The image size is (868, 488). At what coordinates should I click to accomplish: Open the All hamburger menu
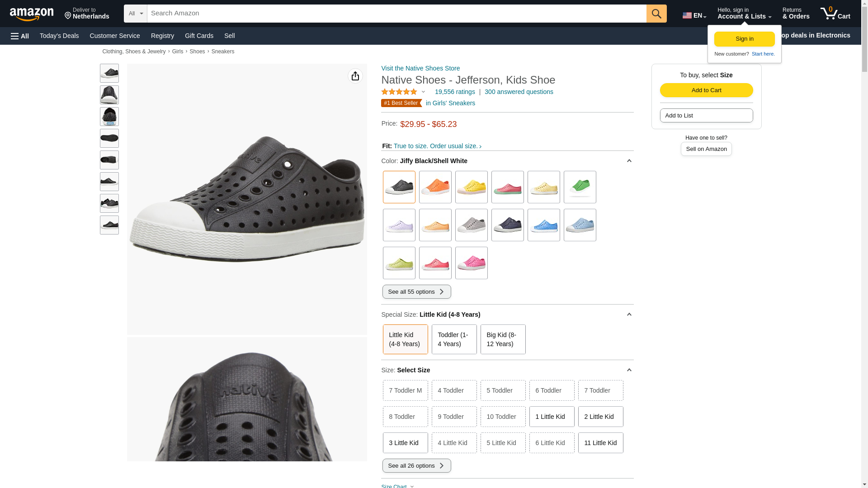pyautogui.click(x=20, y=36)
